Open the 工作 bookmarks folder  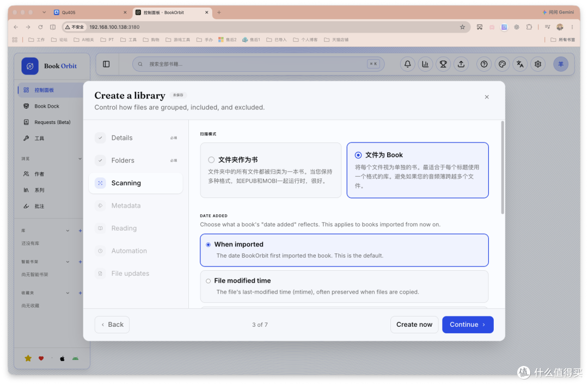coord(37,40)
